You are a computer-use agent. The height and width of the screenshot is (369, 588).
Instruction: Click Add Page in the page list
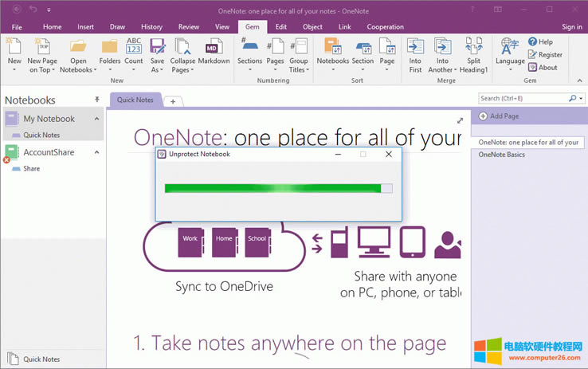(x=504, y=116)
